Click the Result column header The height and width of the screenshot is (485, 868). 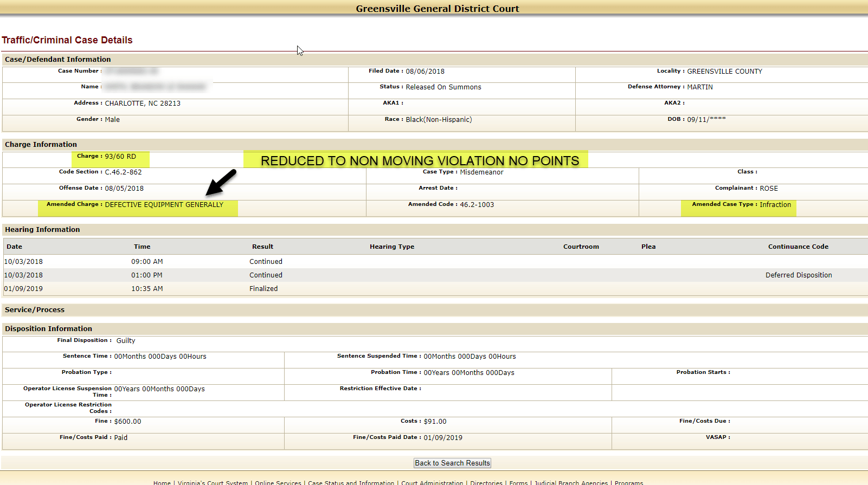pos(262,247)
